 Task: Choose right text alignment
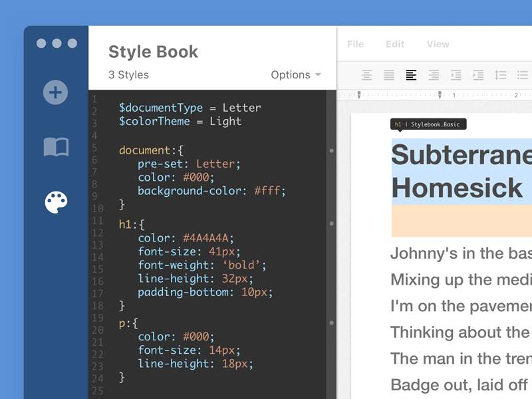coord(434,75)
